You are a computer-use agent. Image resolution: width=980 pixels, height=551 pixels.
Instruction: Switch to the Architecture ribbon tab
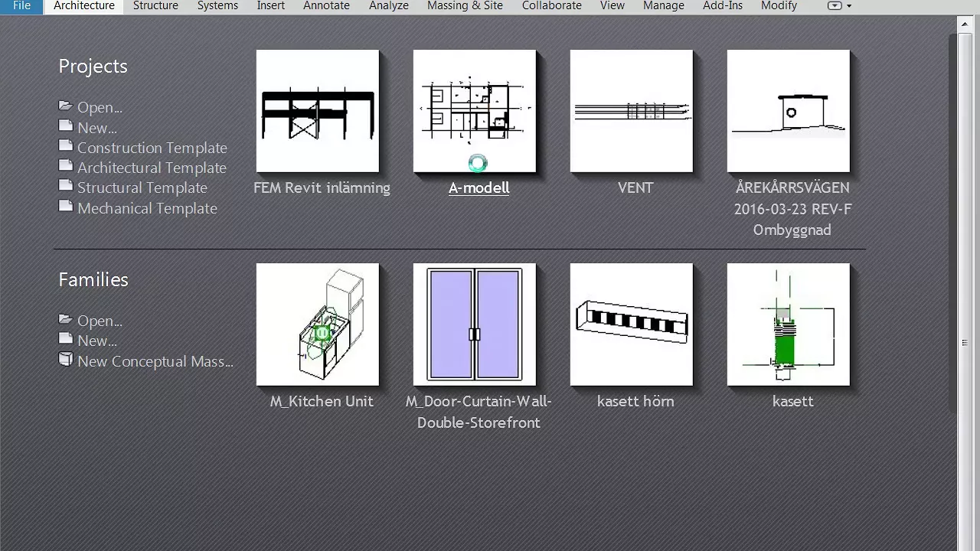point(84,6)
